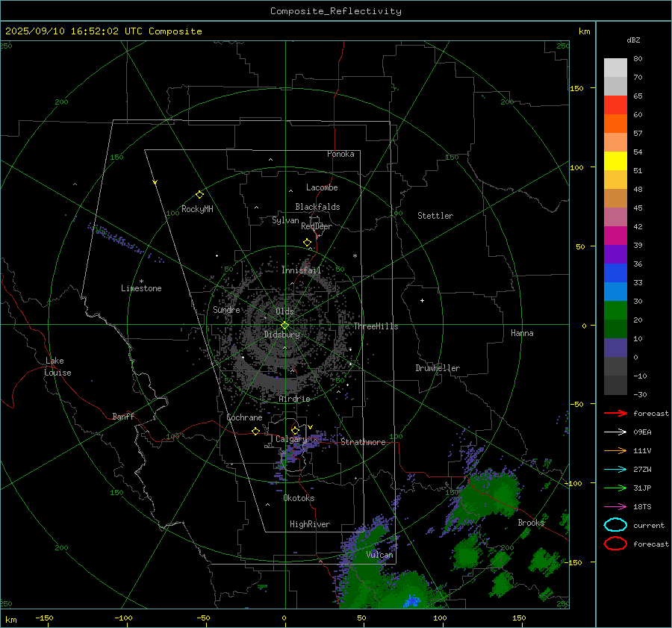The image size is (672, 628).
Task: Click the yellow diamond marker below RedDeer
Action: tap(307, 243)
